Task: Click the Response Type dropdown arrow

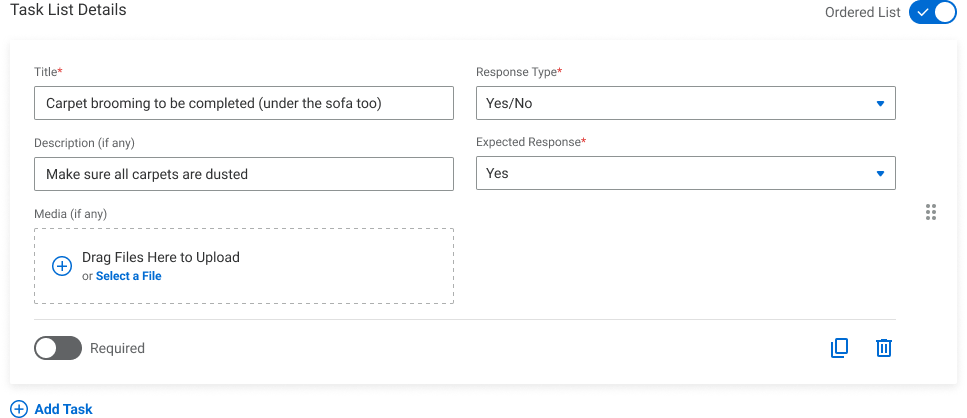Action: pos(880,103)
